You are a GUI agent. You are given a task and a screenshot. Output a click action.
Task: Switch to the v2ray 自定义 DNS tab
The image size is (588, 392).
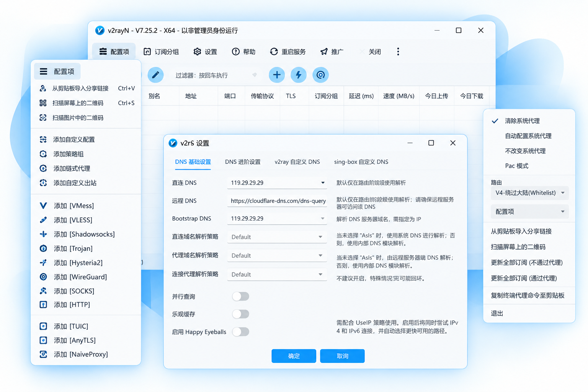297,162
